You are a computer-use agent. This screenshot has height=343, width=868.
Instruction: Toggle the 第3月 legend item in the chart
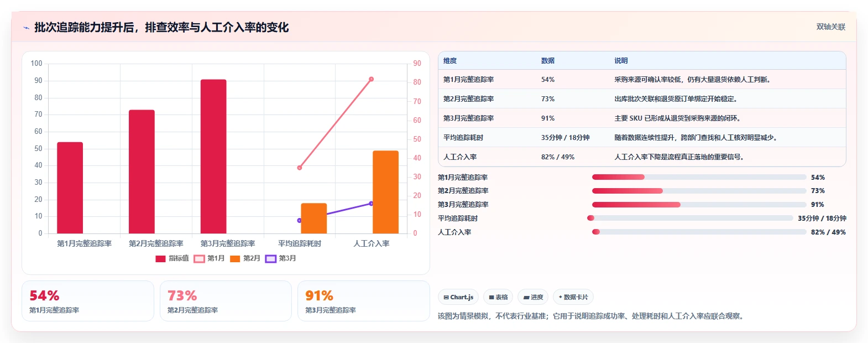[281, 258]
